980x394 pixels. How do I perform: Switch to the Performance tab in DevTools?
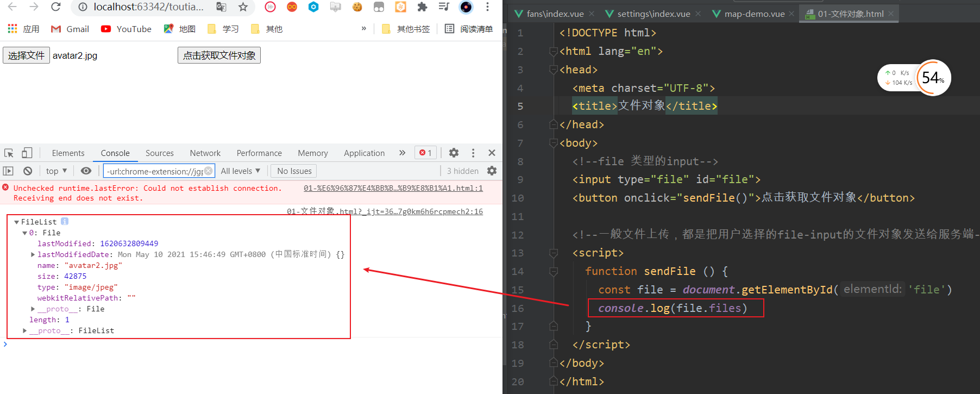tap(259, 153)
